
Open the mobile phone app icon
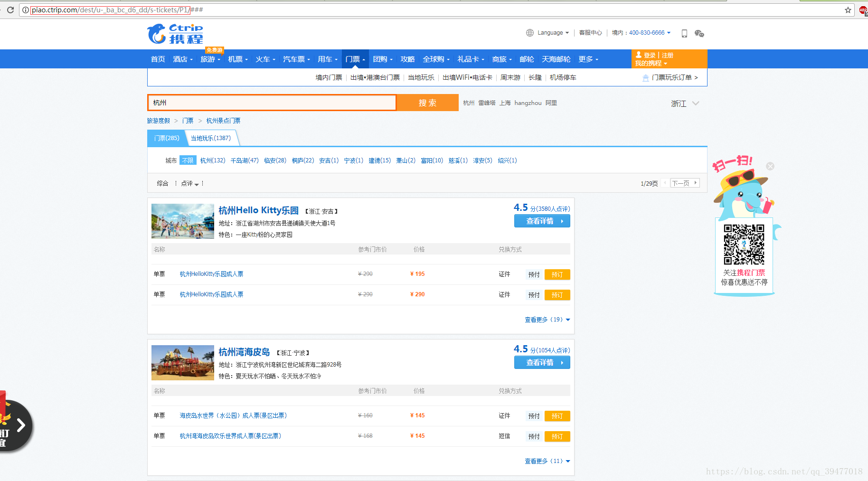coord(684,33)
